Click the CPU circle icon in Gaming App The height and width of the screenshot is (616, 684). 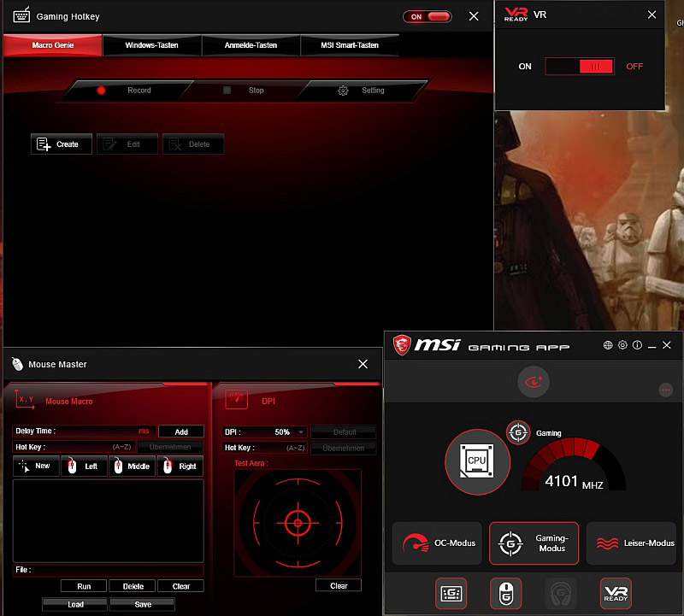click(477, 461)
